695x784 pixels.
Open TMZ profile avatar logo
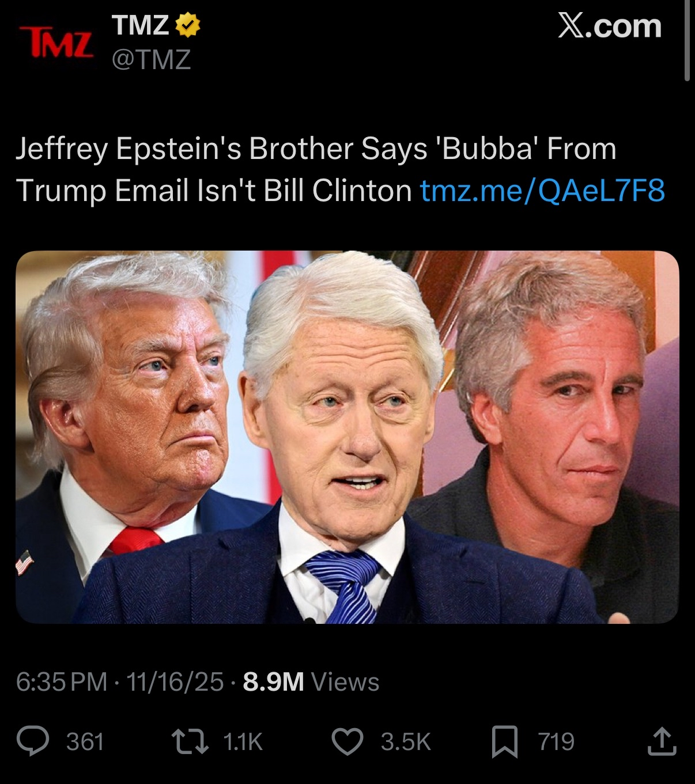[x=56, y=42]
